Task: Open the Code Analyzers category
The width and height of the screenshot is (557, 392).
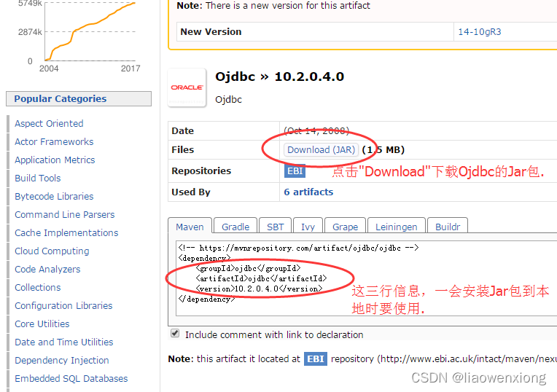Action: click(x=47, y=269)
